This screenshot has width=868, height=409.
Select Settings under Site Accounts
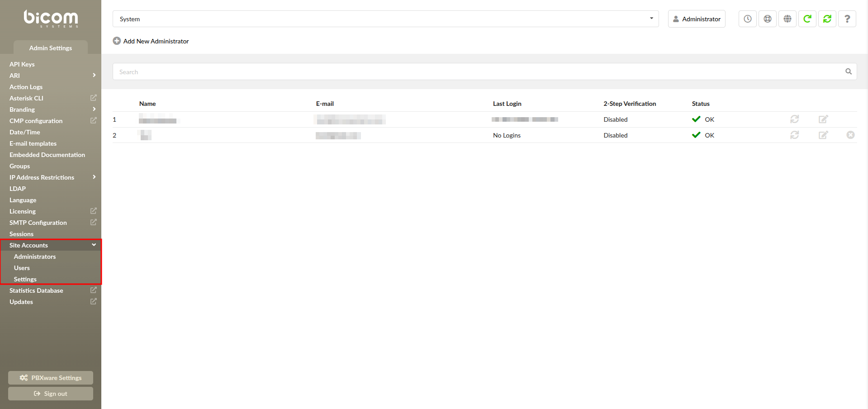tap(25, 279)
